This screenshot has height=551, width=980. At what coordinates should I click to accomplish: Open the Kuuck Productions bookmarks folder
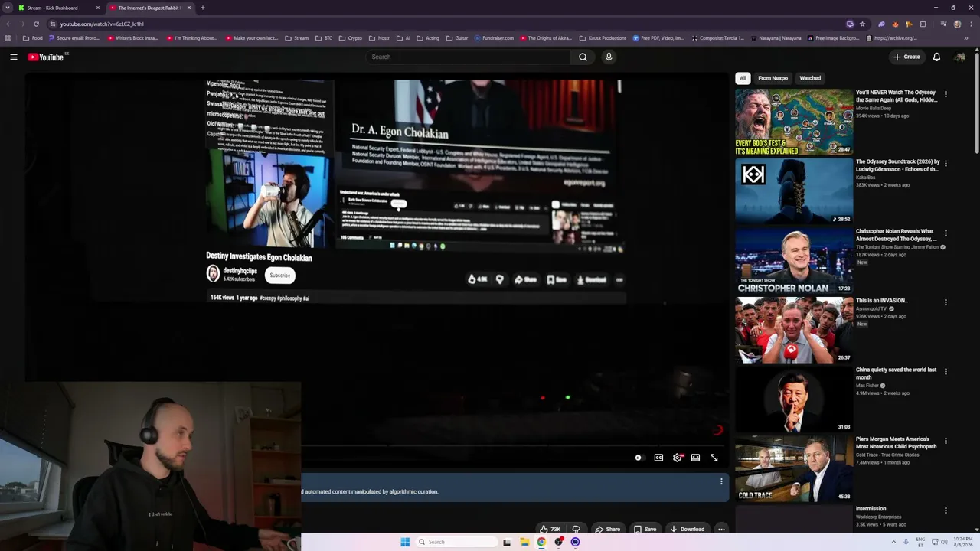603,38
